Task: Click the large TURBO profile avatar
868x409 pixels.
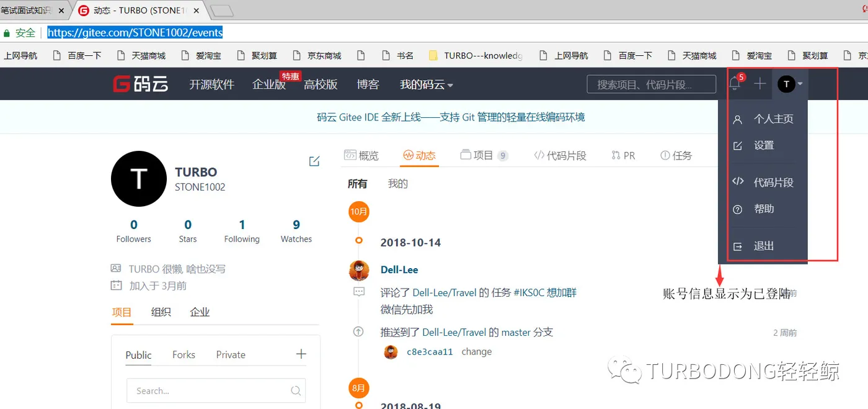Action: pyautogui.click(x=139, y=179)
